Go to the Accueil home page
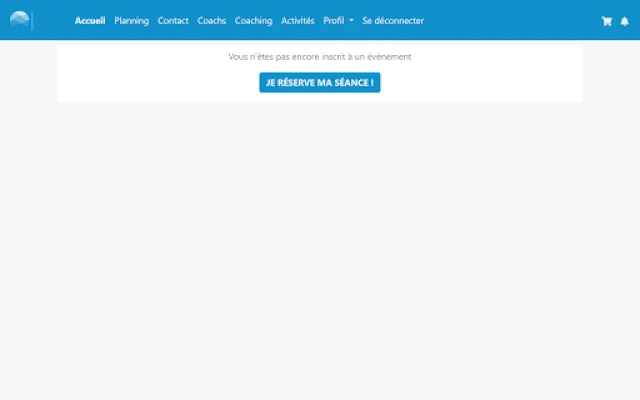This screenshot has height=400, width=640. (x=90, y=21)
